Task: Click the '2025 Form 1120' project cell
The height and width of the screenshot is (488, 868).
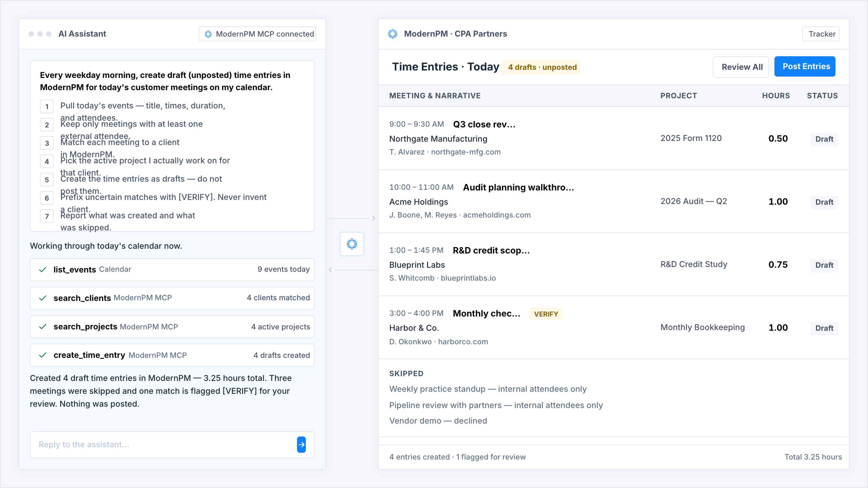Action: pyautogui.click(x=691, y=138)
